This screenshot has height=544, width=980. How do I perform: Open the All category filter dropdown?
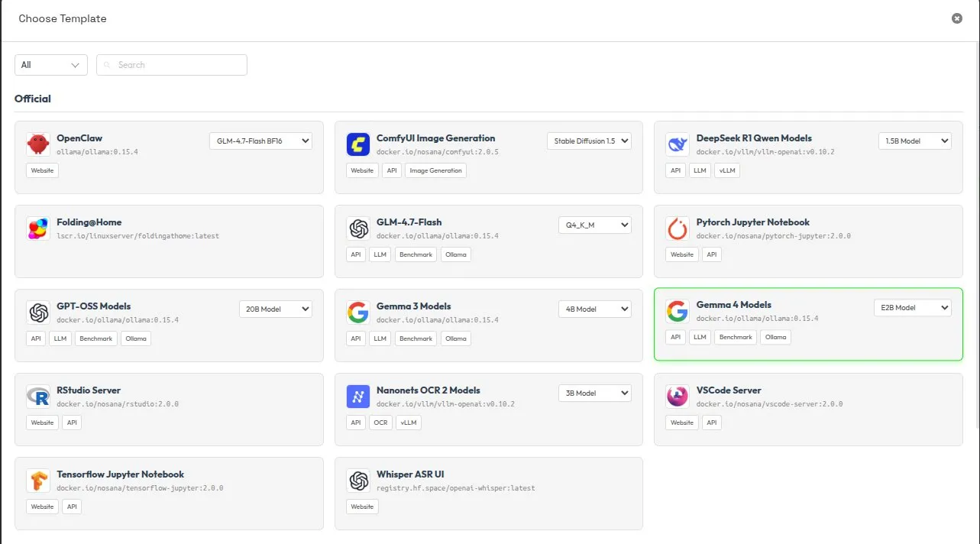(51, 65)
